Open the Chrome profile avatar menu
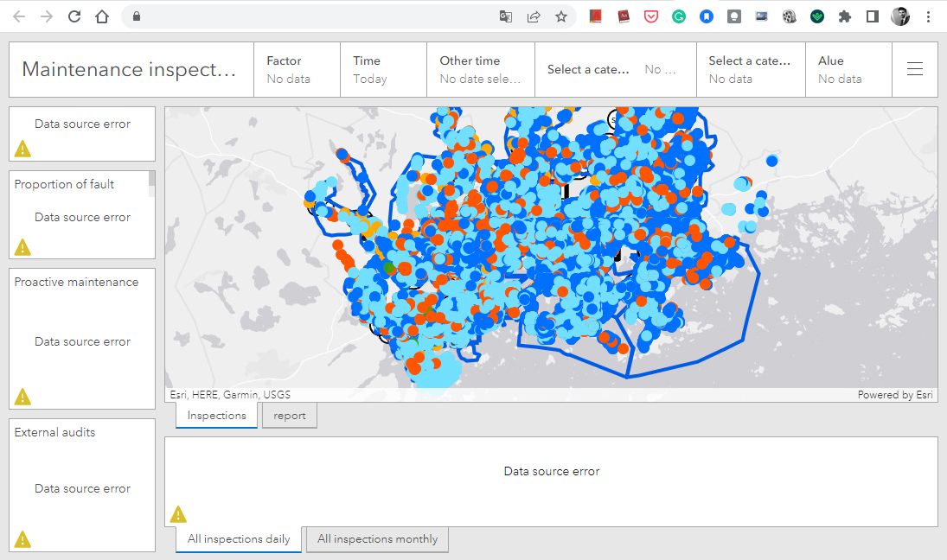The image size is (947, 560). (x=900, y=16)
